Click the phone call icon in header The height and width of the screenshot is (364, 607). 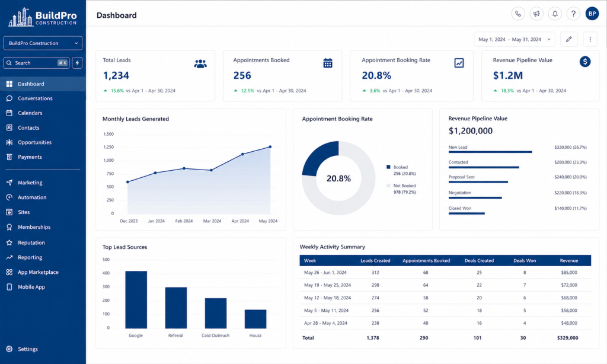518,14
